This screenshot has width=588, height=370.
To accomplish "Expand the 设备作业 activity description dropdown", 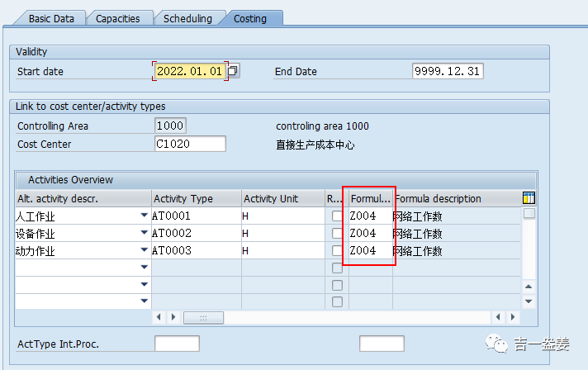I will coord(144,232).
